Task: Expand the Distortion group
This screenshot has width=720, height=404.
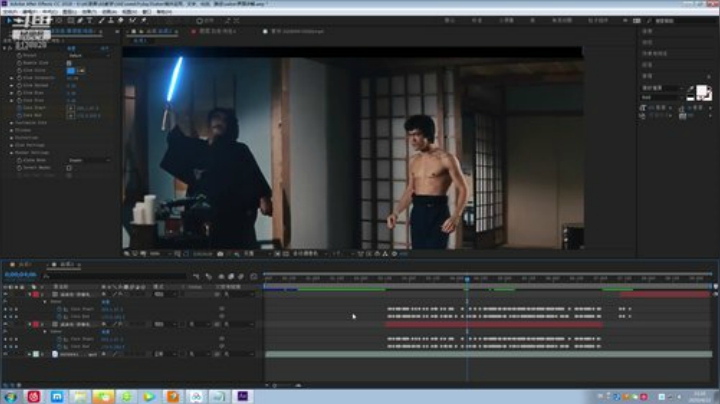Action: click(x=11, y=138)
